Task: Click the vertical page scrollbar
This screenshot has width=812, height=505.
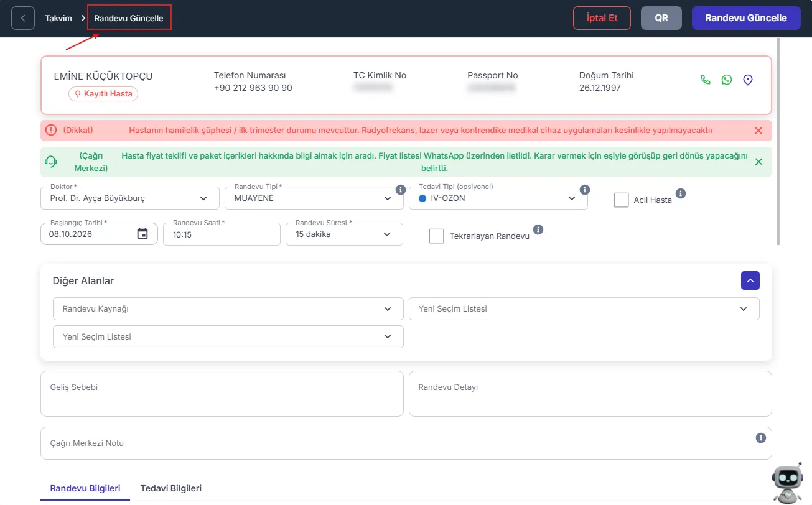Action: click(x=779, y=141)
